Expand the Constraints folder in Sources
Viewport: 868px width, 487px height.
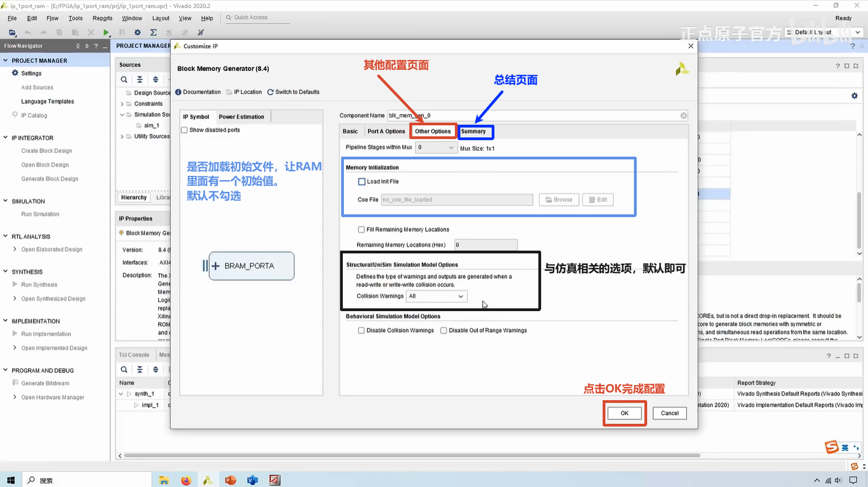(x=122, y=104)
